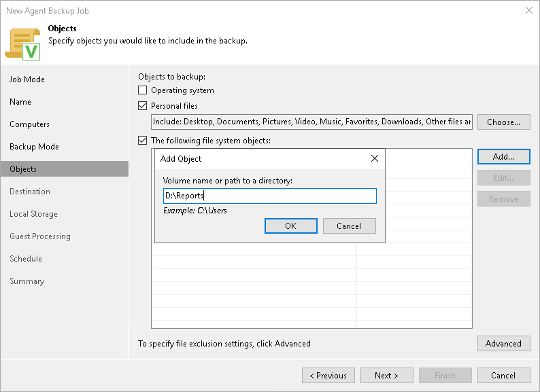Image resolution: width=540 pixels, height=392 pixels.
Task: Switch to Backup Mode step
Action: pyautogui.click(x=34, y=147)
